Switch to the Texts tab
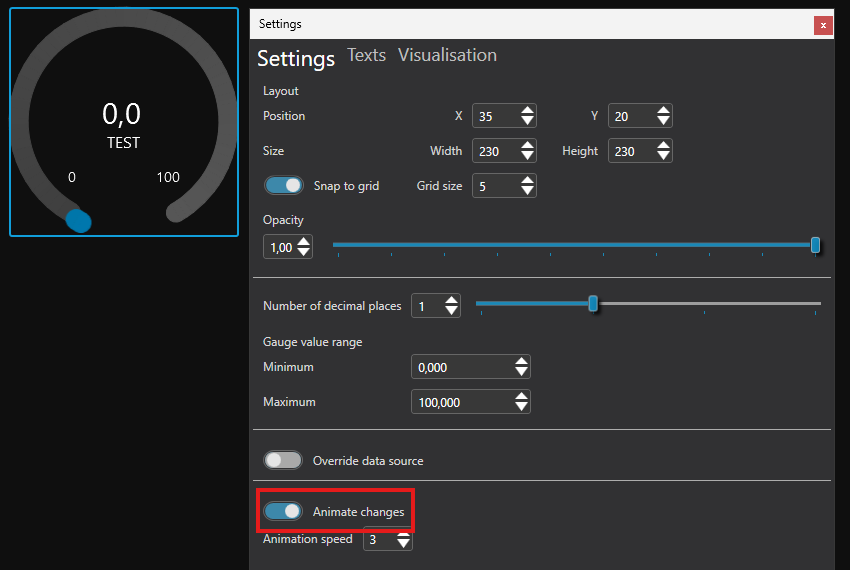Screen dimensions: 850x570 (x=366, y=56)
